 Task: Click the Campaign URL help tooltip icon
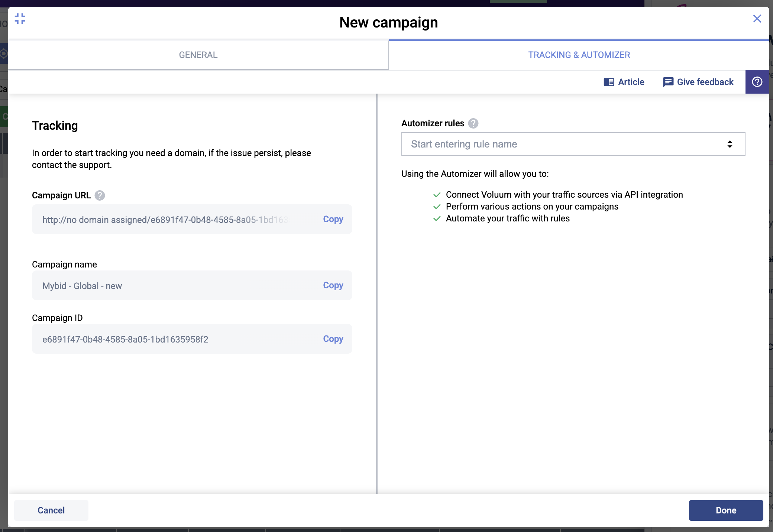click(x=100, y=195)
